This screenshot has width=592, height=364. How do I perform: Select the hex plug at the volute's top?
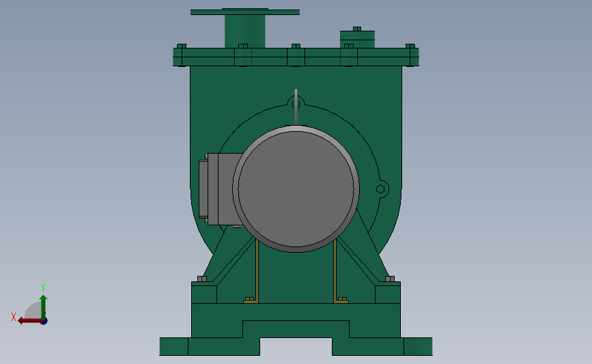[296, 104]
